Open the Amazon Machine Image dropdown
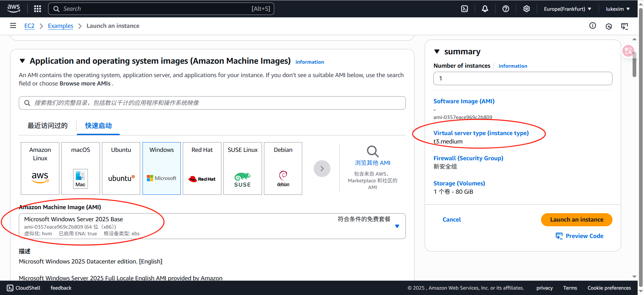The image size is (644, 295). [212, 226]
